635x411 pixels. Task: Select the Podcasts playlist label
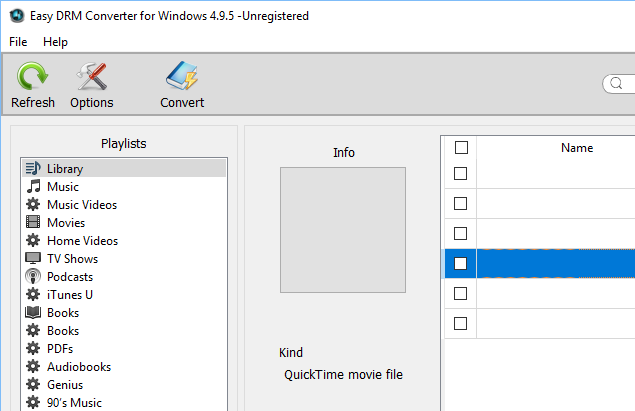pyautogui.click(x=70, y=277)
